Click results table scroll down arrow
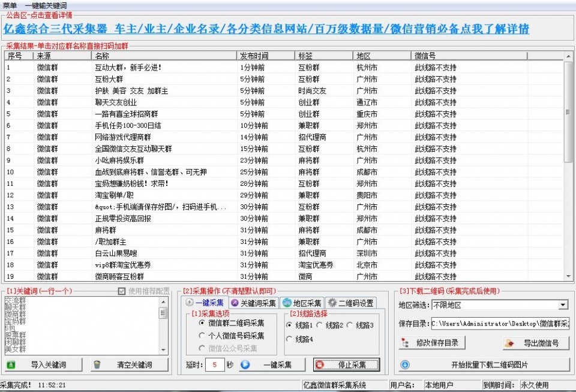Image resolution: width=576 pixels, height=392 pixels. pyautogui.click(x=568, y=276)
